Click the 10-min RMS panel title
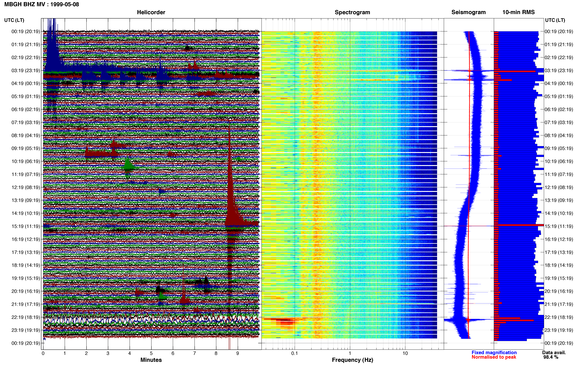Viewport: 588px width, 368px height. pos(518,12)
